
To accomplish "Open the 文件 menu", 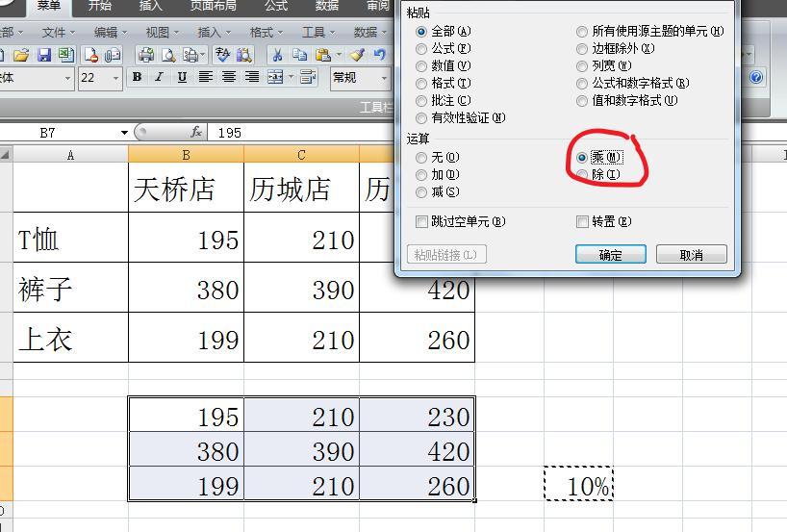I will click(x=59, y=33).
